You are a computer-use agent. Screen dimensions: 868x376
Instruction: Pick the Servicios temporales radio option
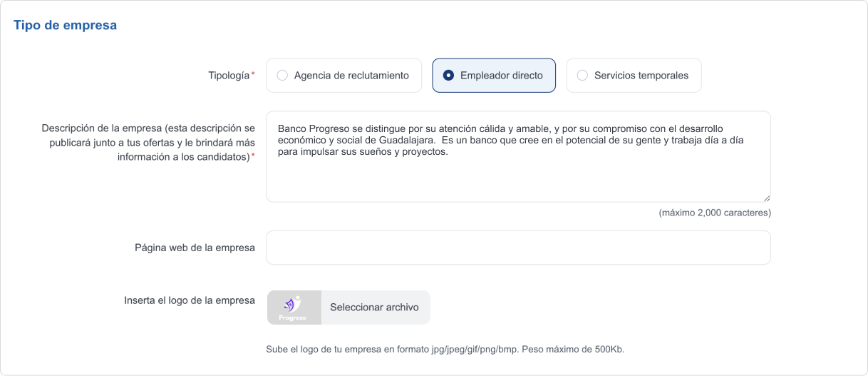634,76
